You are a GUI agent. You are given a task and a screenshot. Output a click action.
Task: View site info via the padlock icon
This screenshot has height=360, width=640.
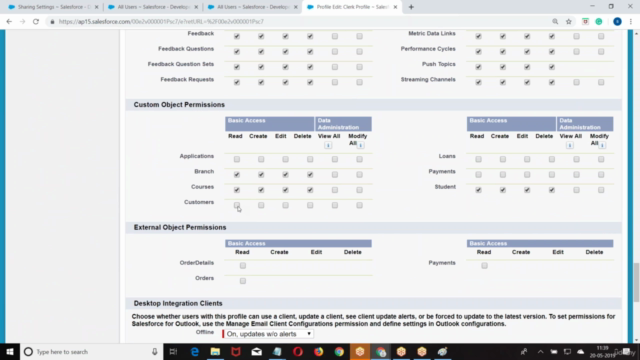[52, 22]
